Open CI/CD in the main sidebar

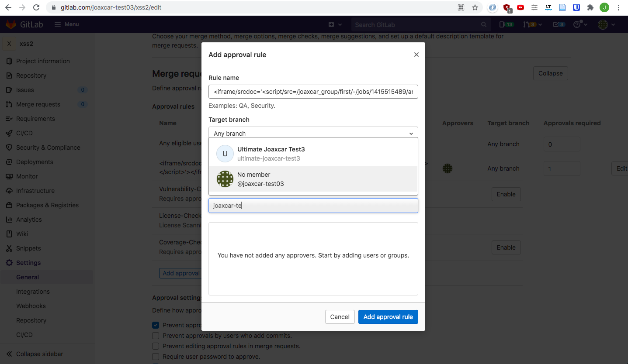pyautogui.click(x=24, y=133)
